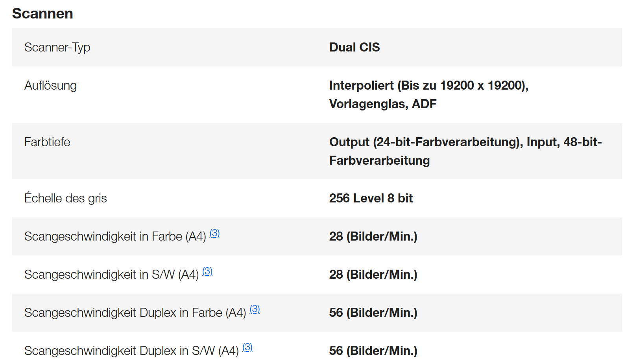Click the Scangeschwindigkeit in S/W (A4) label
Screen dimensions: 624x364
pos(112,274)
